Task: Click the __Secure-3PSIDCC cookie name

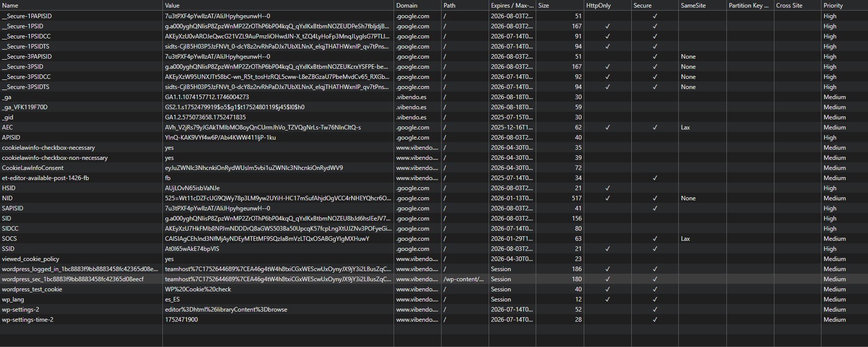Action: tap(26, 77)
